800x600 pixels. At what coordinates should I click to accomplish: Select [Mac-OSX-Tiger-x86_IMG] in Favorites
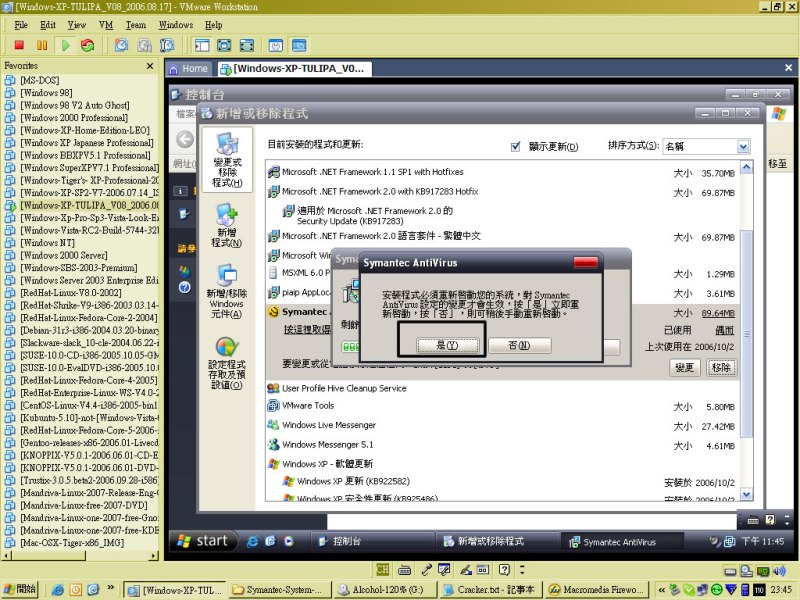click(72, 543)
